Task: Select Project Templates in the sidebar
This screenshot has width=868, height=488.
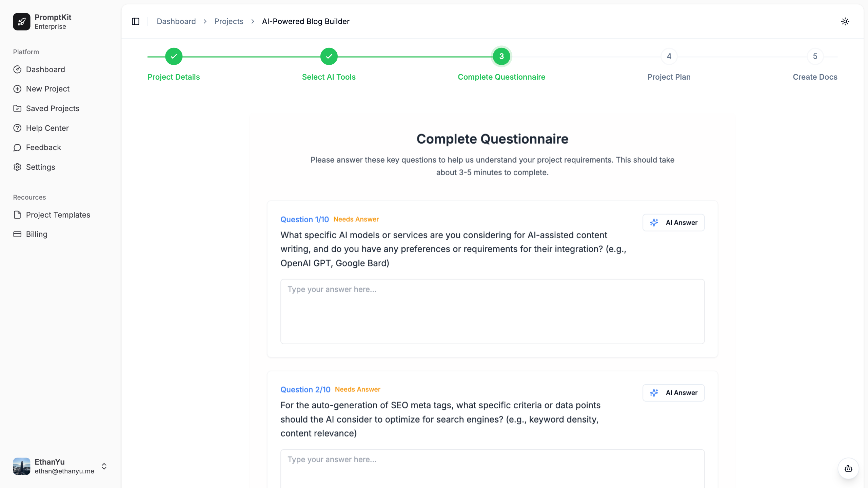Action: coord(58,215)
